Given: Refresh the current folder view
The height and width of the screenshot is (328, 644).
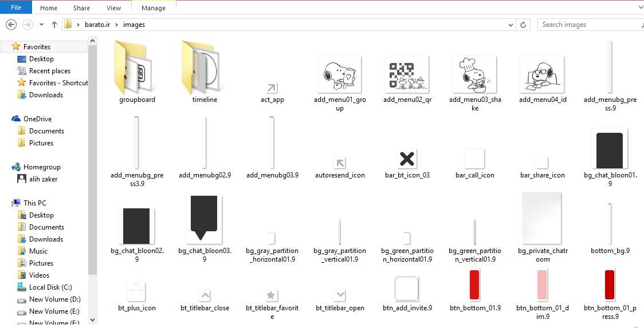Looking at the screenshot, I should tap(523, 25).
